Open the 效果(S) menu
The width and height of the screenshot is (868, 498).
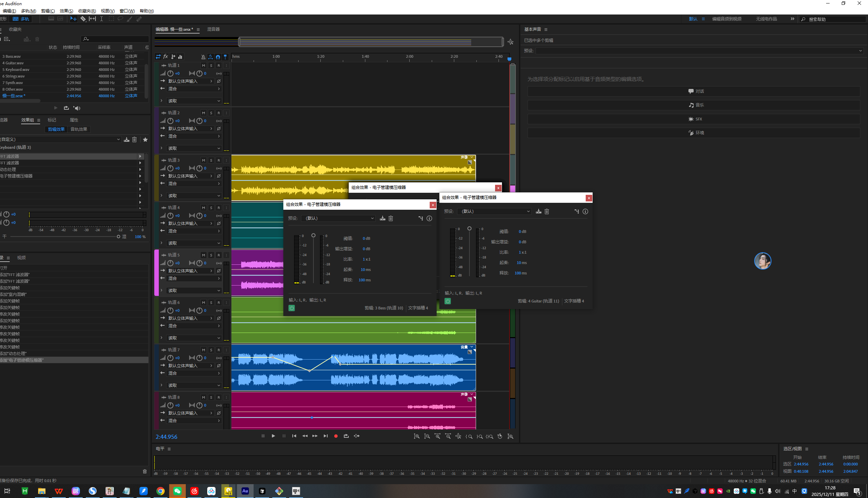click(66, 11)
